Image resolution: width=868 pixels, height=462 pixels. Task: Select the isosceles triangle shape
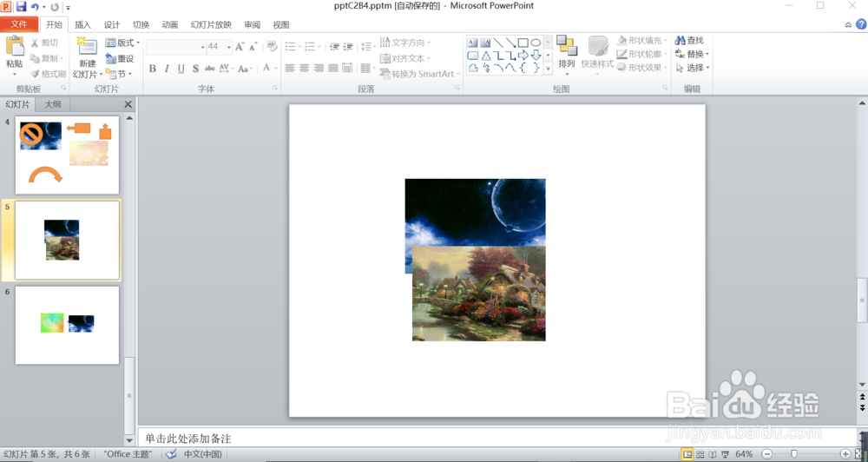pyautogui.click(x=485, y=56)
